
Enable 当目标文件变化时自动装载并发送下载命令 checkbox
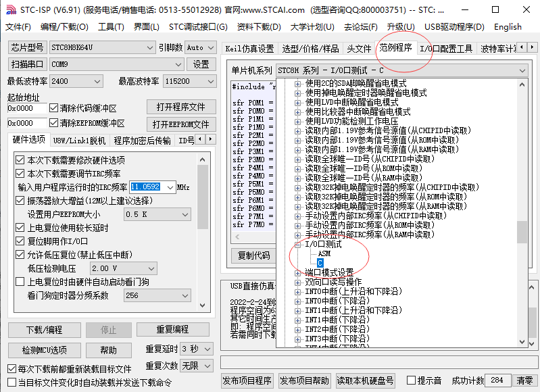coord(11,383)
